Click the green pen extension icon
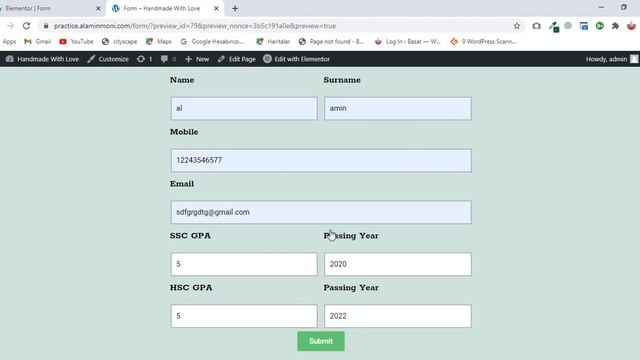This screenshot has height=360, width=640. 553,27
